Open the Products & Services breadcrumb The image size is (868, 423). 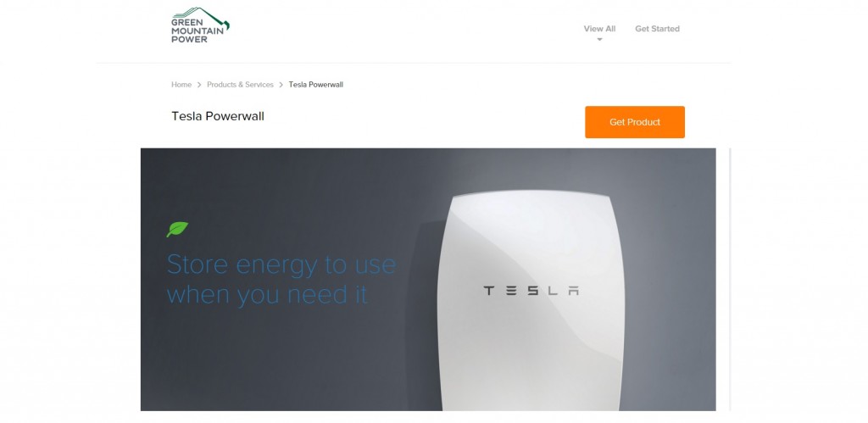coord(240,85)
